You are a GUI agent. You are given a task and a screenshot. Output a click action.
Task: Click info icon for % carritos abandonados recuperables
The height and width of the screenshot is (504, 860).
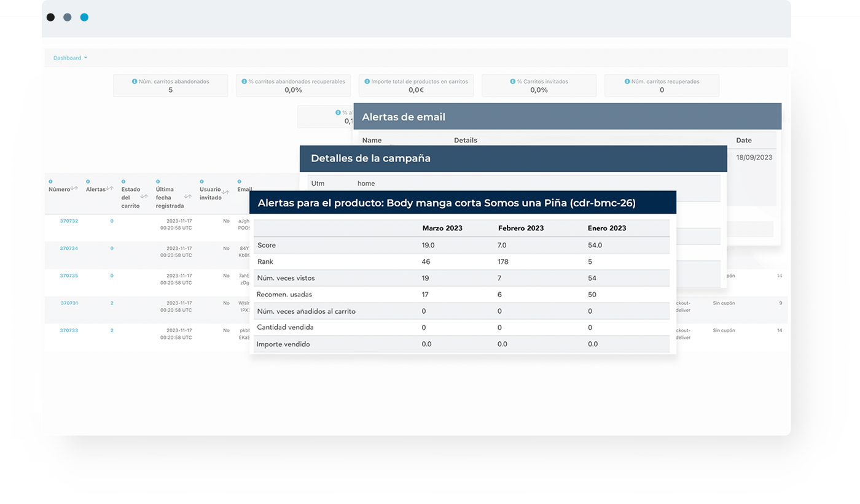pyautogui.click(x=244, y=81)
